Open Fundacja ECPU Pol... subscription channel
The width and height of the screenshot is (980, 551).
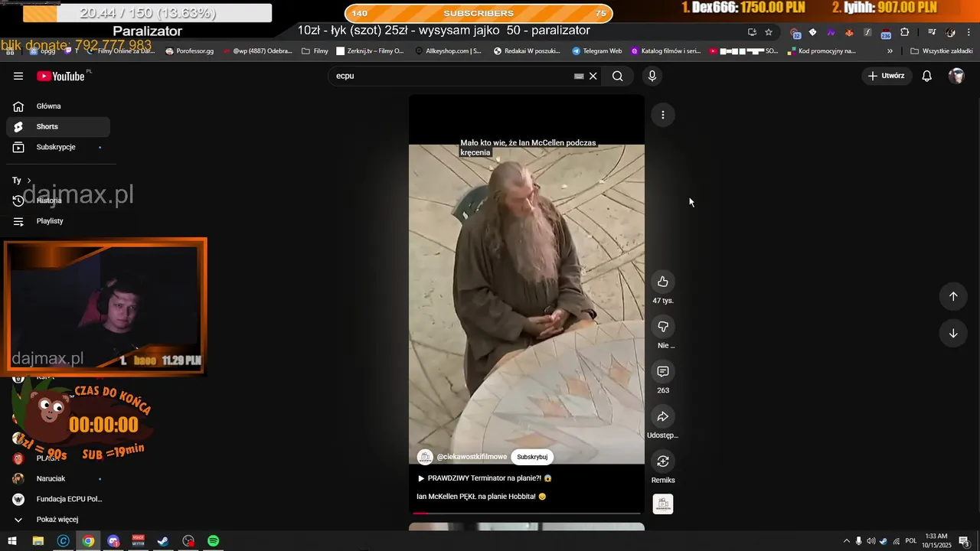coord(58,499)
